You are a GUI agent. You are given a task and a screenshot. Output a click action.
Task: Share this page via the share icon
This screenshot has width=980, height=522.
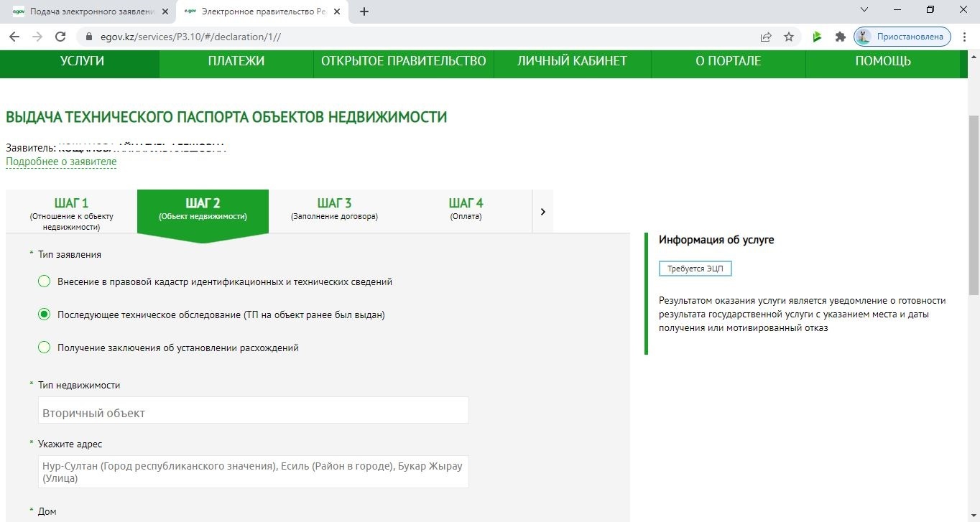[766, 37]
